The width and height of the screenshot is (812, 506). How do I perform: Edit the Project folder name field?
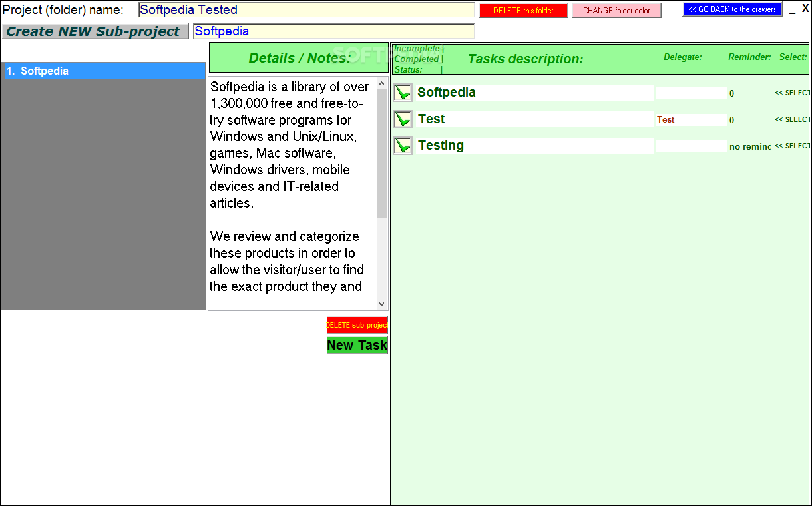306,10
